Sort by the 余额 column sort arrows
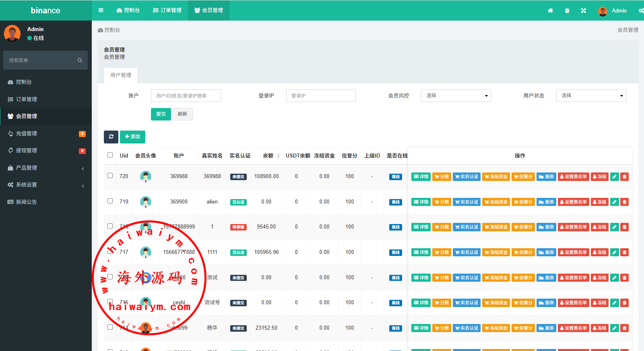 [278, 156]
